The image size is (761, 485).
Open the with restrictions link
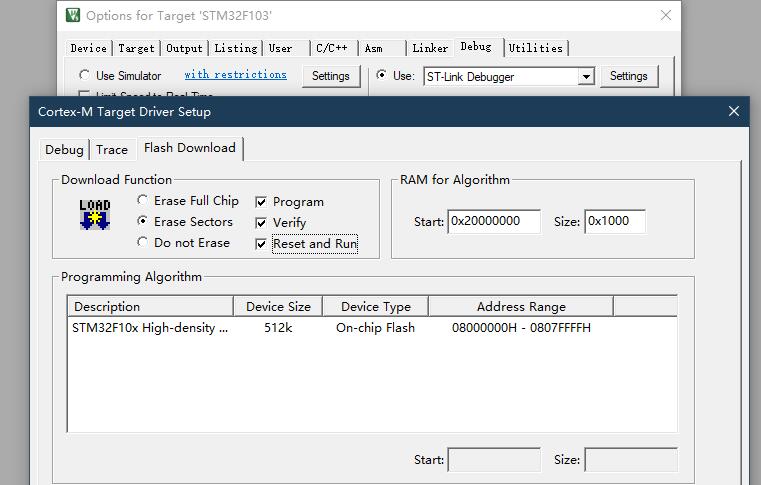(235, 74)
